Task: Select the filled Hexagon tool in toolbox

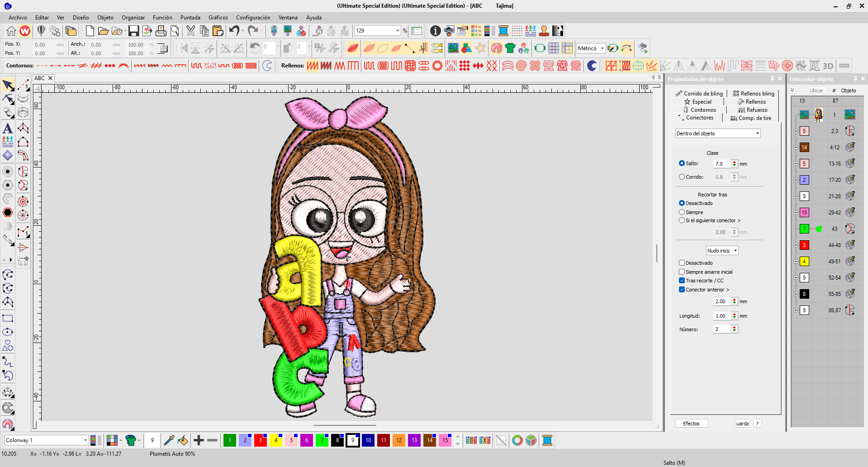Action: tap(7, 213)
